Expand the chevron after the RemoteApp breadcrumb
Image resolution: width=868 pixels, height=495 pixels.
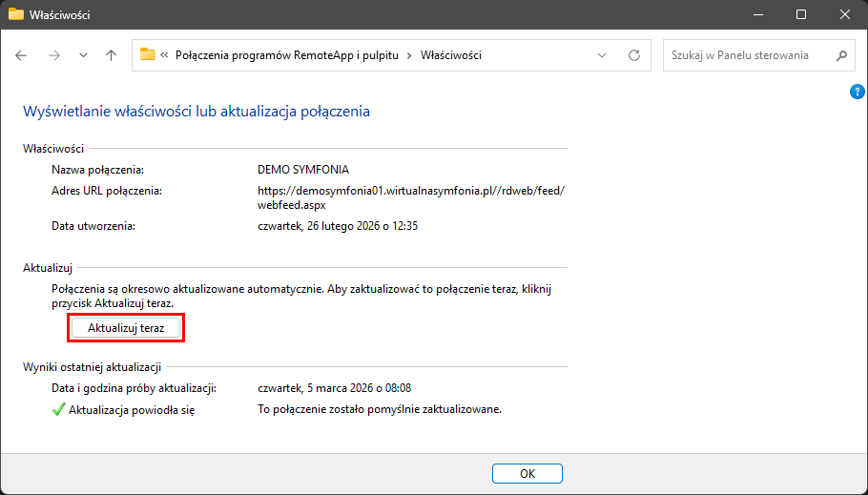click(x=409, y=55)
